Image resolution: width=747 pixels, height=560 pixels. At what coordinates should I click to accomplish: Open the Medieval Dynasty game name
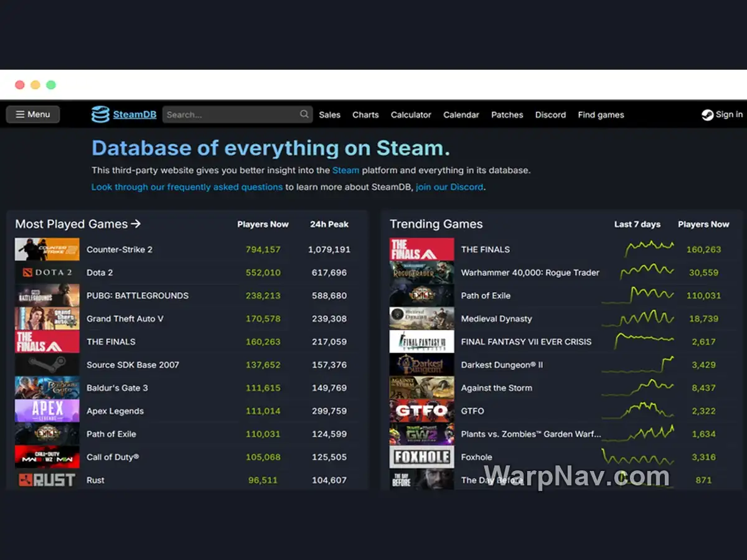497,319
